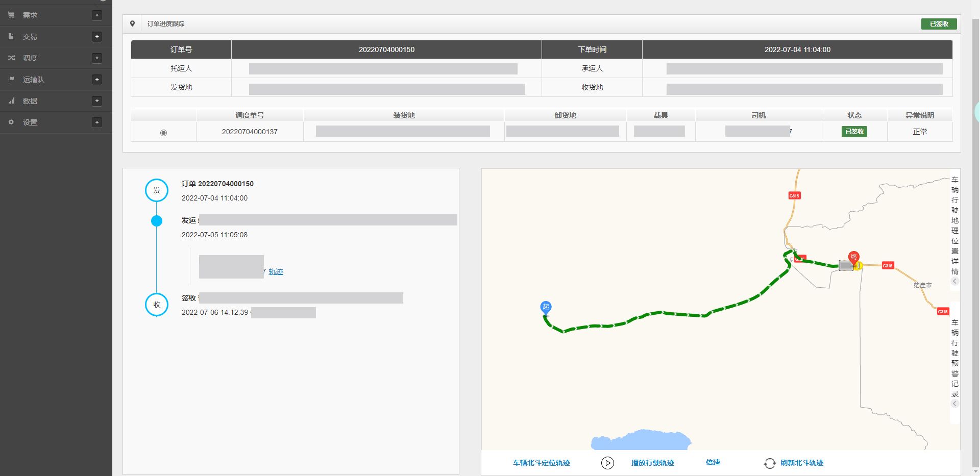The height and width of the screenshot is (476, 980).
Task: Click the 收 circle timeline node
Action: click(x=157, y=305)
